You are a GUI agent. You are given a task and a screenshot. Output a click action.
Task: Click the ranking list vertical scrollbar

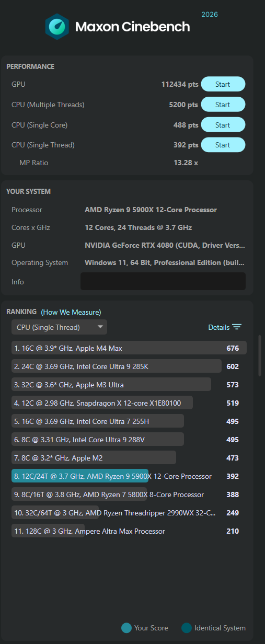[x=260, y=355]
